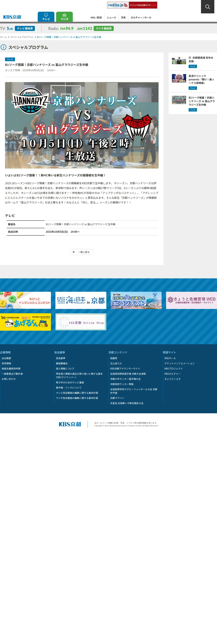Open the KBS京都 Online Shop banner
Screen dimensions: 217x644
coord(81,322)
